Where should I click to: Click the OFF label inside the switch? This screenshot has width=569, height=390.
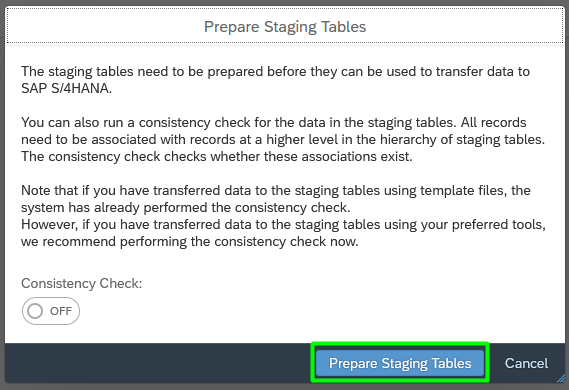pyautogui.click(x=61, y=311)
